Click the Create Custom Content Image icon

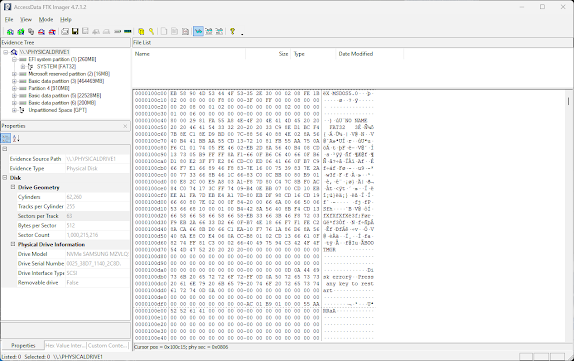pyautogui.click(x=107, y=31)
